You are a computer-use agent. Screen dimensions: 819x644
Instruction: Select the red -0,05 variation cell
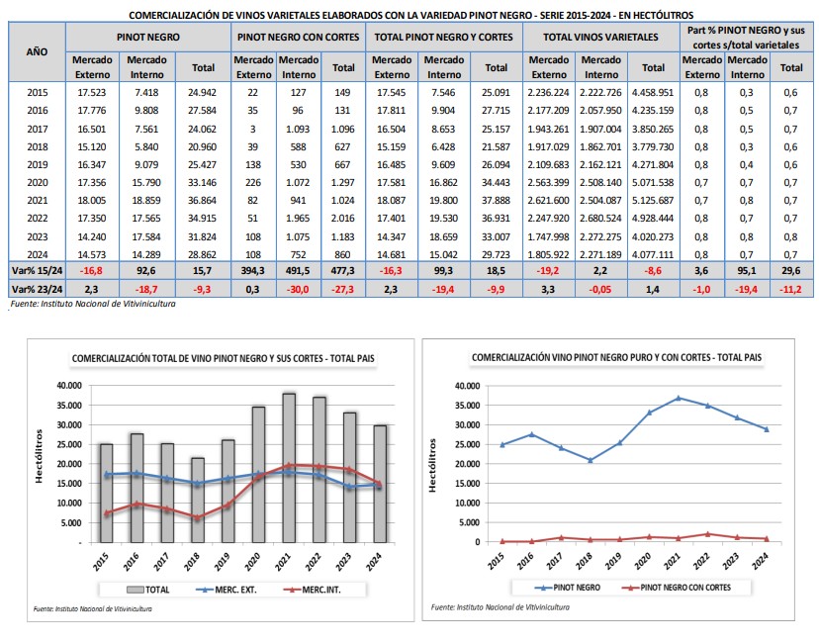600,289
